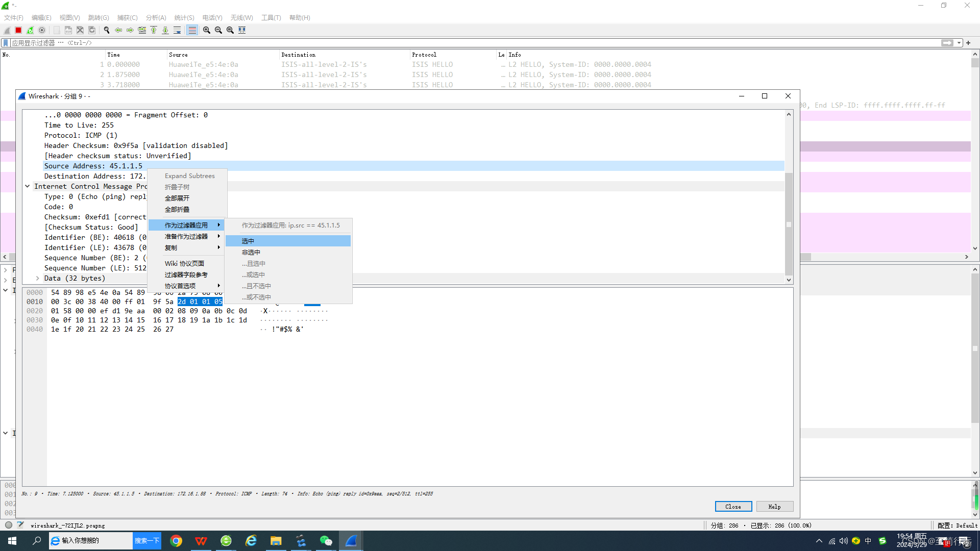Open the Find Packet magnifier tool
This screenshot has height=551, width=980.
[107, 30]
